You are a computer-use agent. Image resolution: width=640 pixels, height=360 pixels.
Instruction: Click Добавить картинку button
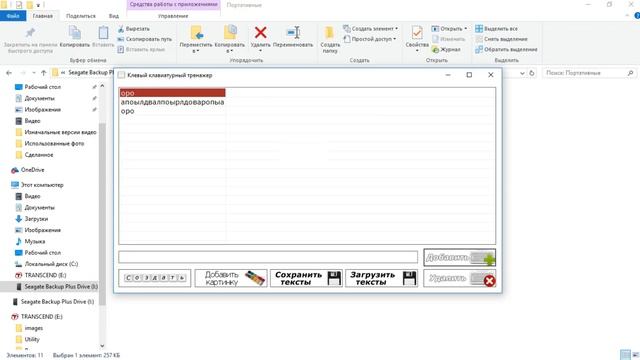231,278
